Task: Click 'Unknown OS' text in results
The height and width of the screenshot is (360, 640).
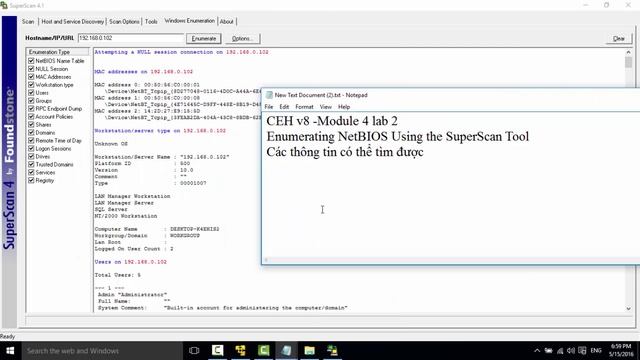Action: [111, 144]
